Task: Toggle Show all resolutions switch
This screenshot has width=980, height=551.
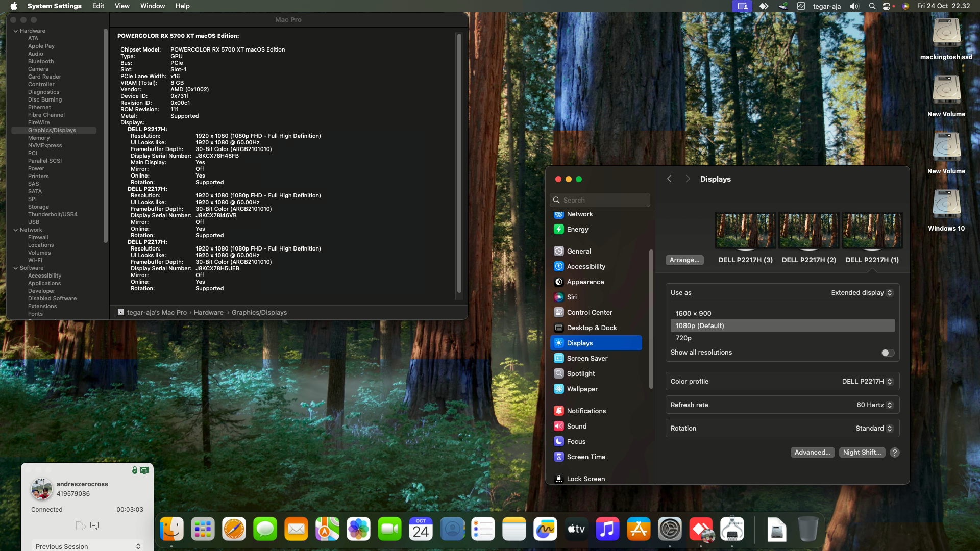Action: click(888, 353)
